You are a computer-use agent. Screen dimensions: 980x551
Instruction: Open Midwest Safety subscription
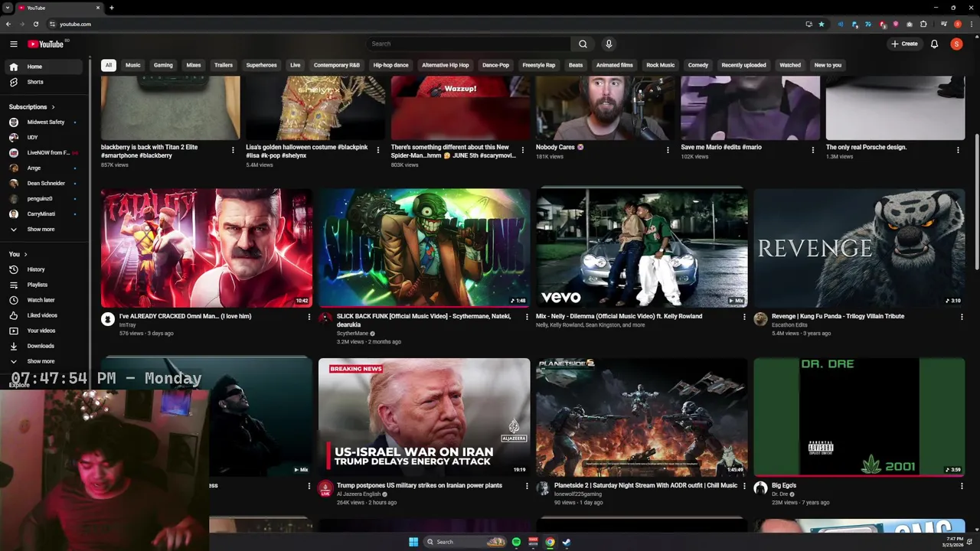coord(44,122)
